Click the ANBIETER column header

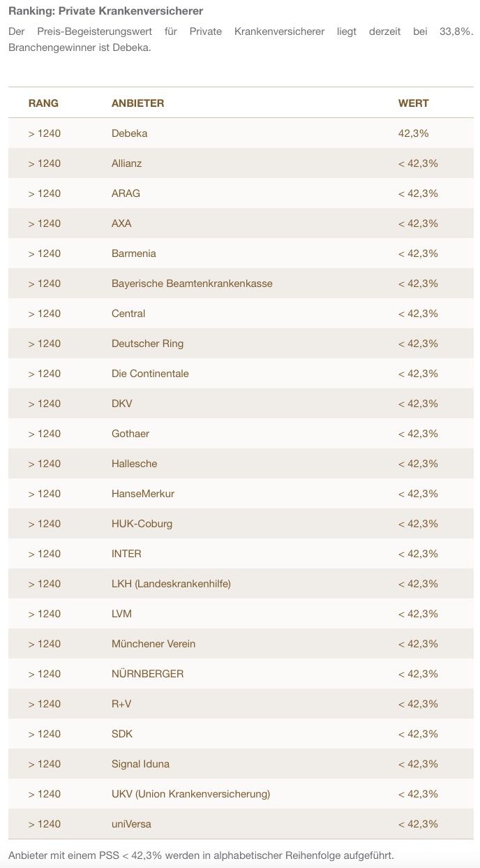137,103
